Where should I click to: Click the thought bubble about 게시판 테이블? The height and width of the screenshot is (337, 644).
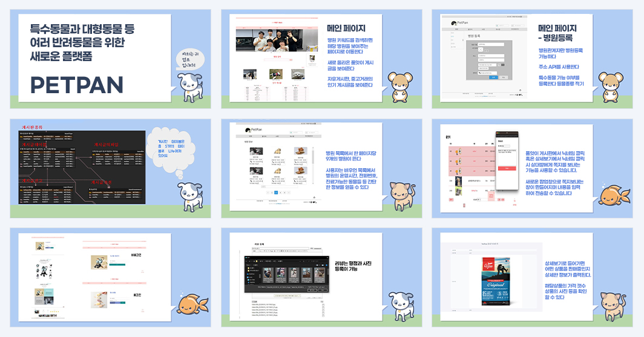[x=172, y=152]
